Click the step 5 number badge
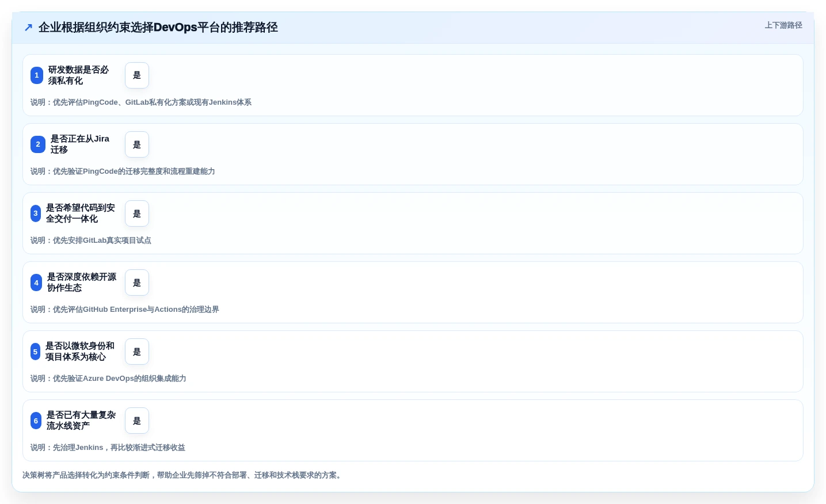 pos(35,352)
